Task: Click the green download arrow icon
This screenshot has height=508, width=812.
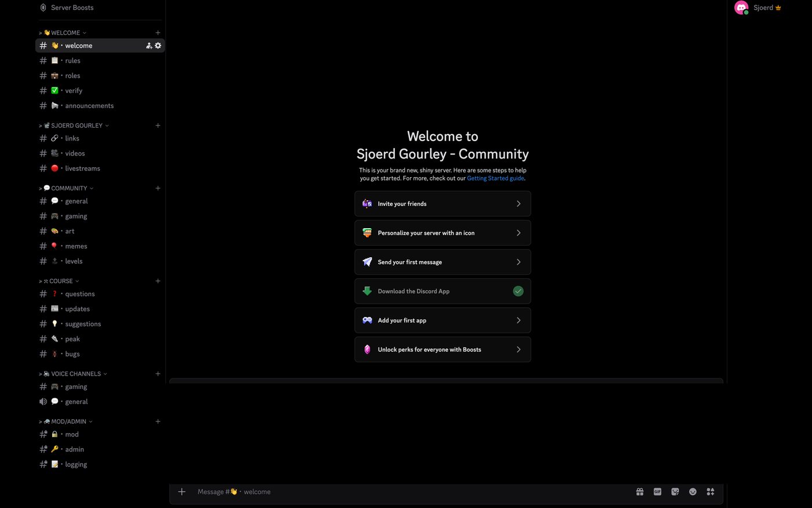Action: point(367,291)
